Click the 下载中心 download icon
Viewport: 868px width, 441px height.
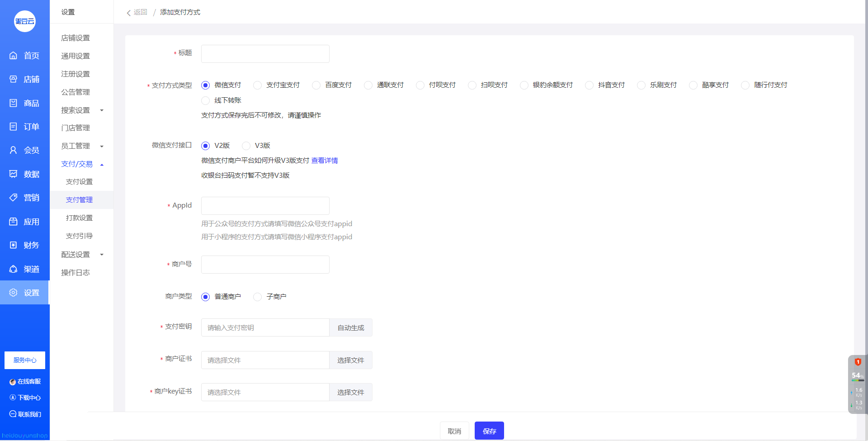[13, 398]
